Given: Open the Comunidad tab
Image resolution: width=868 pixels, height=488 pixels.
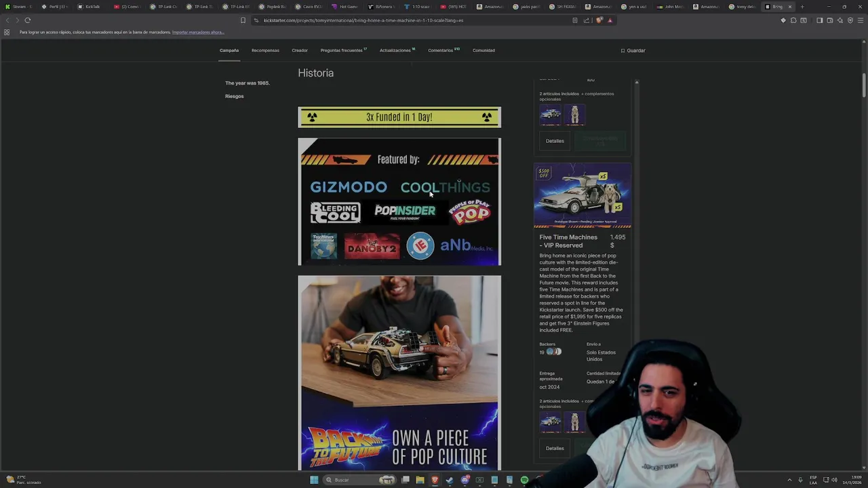Looking at the screenshot, I should (484, 50).
